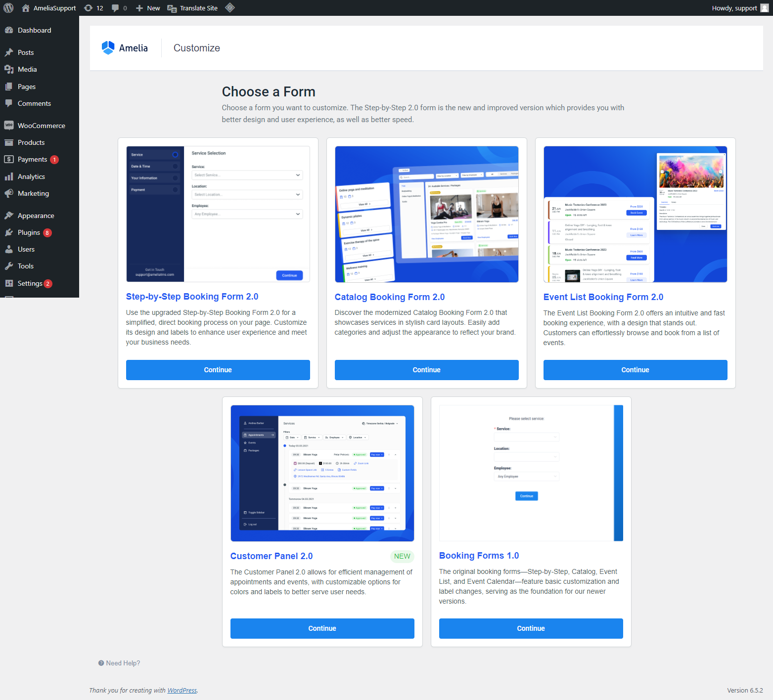
Task: Select the Date & Time radio in preview
Action: [x=175, y=166]
